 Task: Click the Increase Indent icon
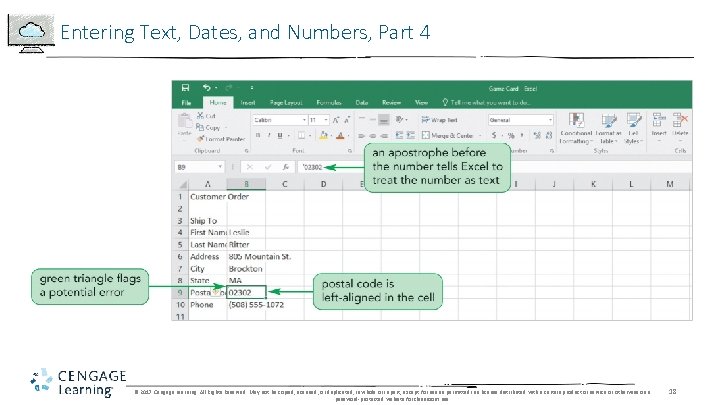pyautogui.click(x=411, y=135)
